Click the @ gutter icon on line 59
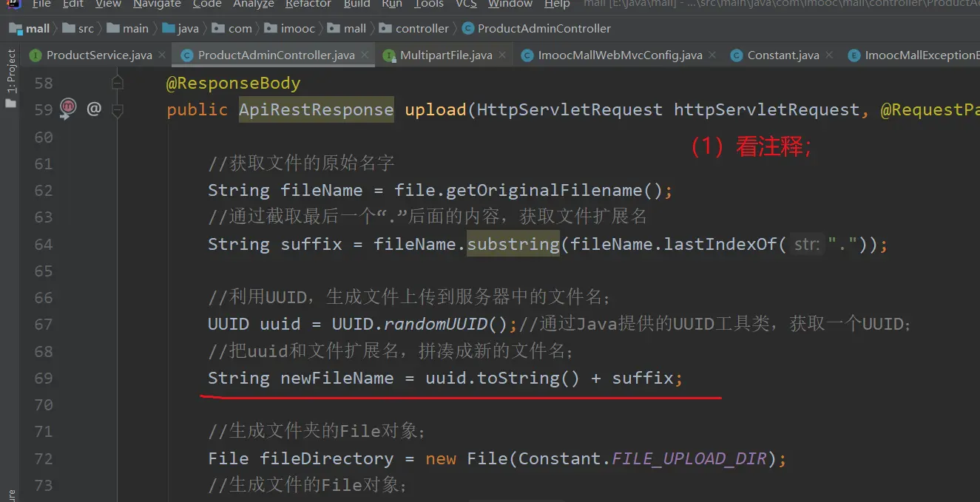This screenshot has width=980, height=502. (x=94, y=109)
